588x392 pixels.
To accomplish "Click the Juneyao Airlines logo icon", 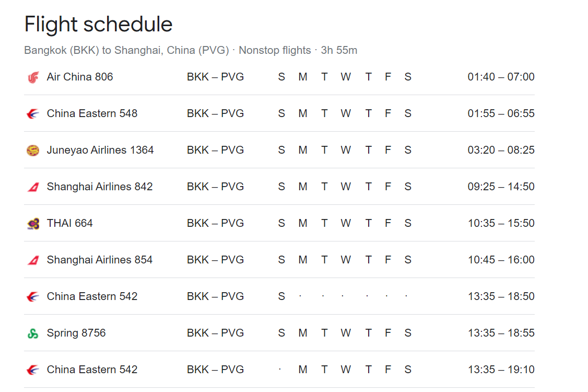I will click(x=33, y=150).
